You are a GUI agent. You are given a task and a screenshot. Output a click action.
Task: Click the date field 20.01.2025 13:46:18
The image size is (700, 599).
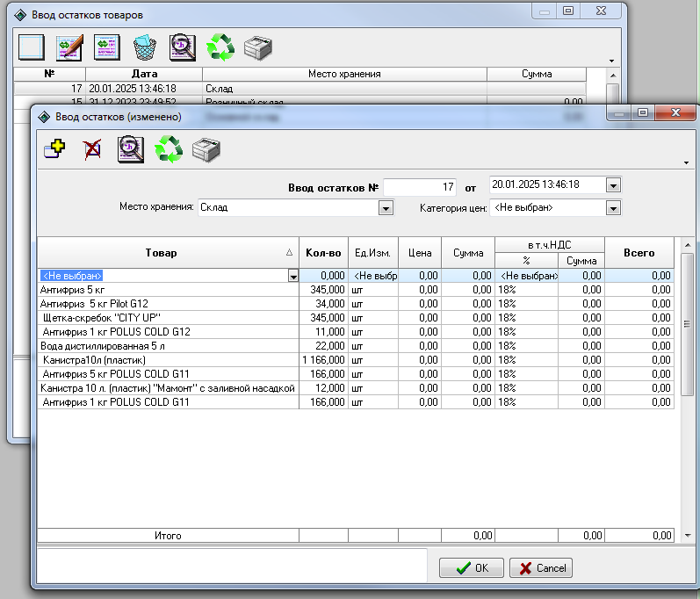(547, 184)
